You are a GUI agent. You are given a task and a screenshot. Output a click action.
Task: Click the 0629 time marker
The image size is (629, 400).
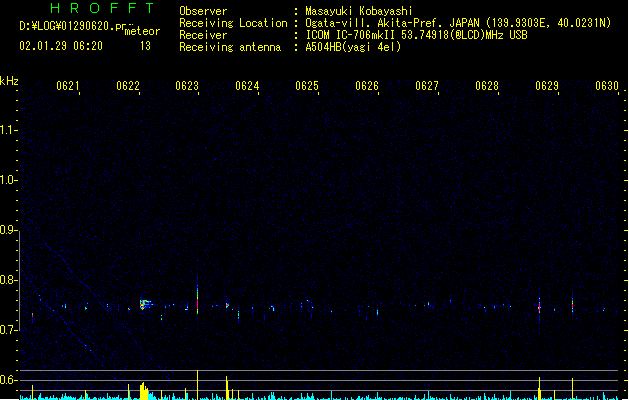point(547,86)
